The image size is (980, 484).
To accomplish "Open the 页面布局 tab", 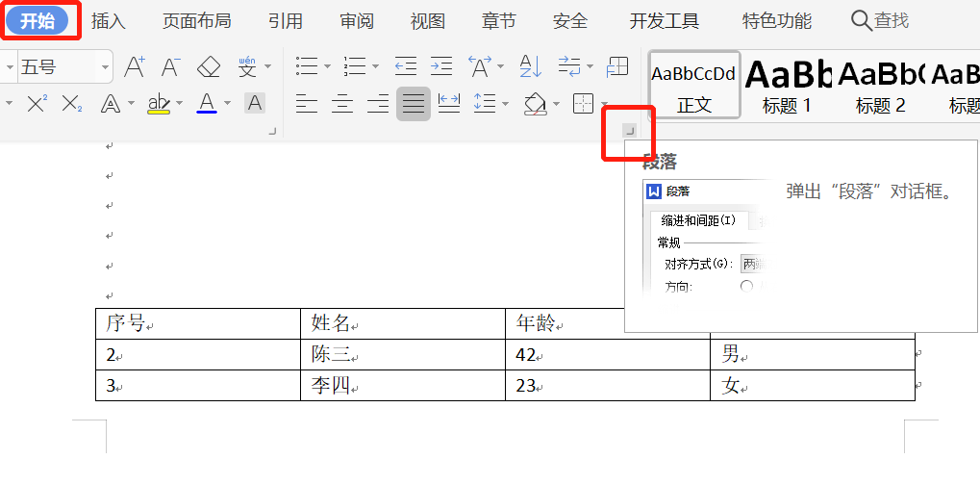I will [x=197, y=21].
